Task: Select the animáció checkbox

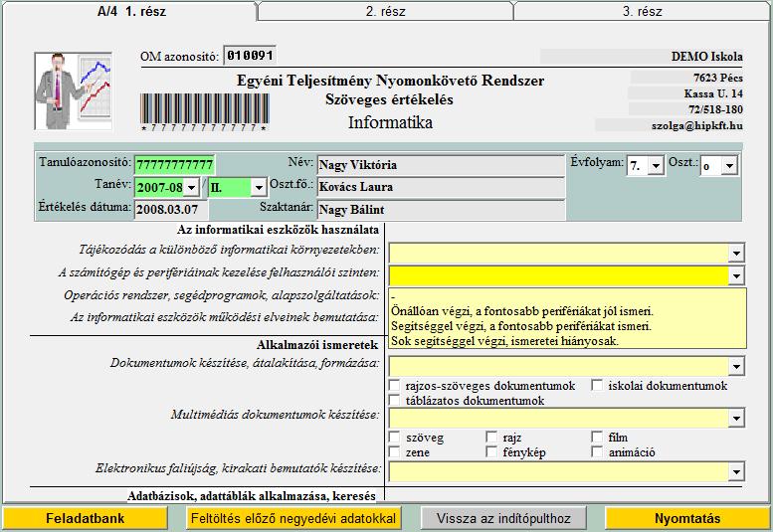Action: pos(598,452)
